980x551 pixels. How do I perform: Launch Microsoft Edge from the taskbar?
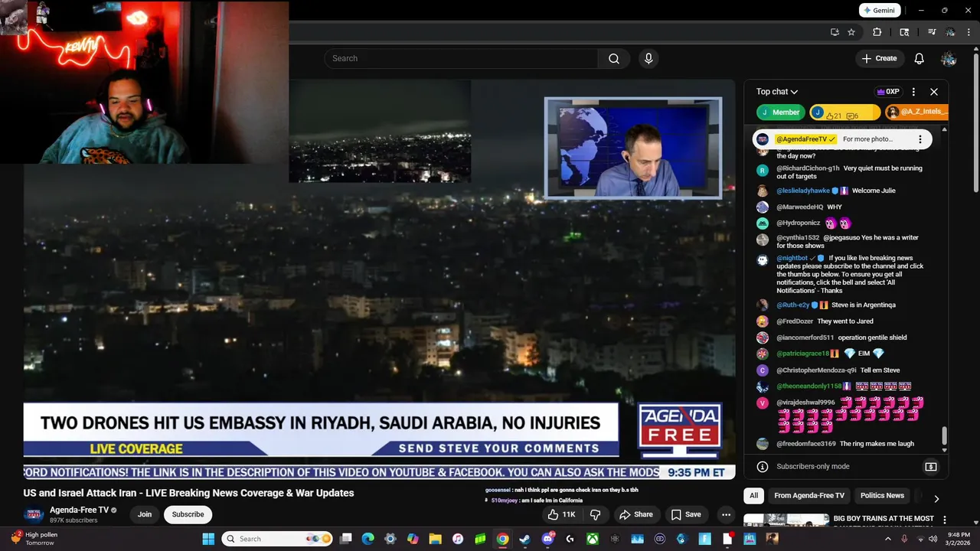(367, 539)
